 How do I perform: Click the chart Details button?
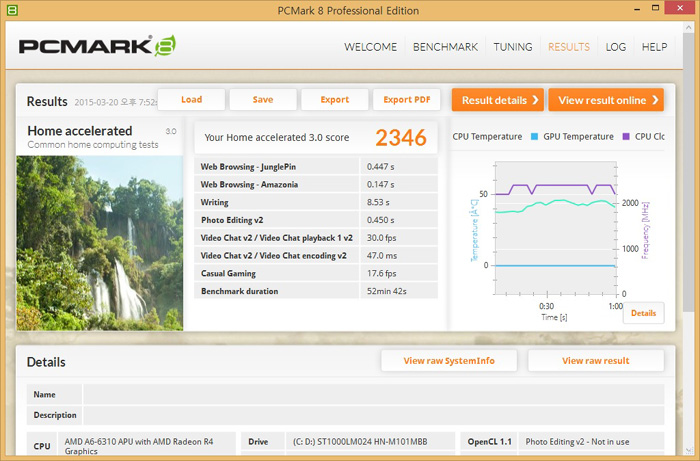643,313
